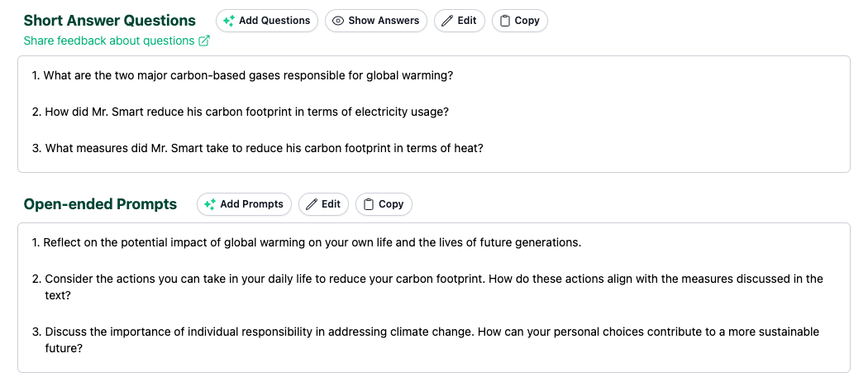Screen dimensions: 868x387
Task: Open Share feedback about questions link
Action: pos(109,41)
